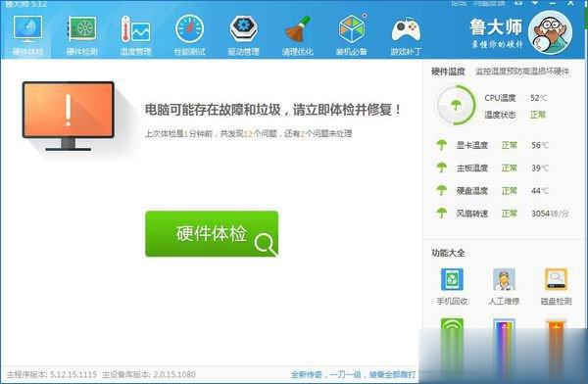Click headline 电脑可能存在故障和垃圾

tap(272, 110)
